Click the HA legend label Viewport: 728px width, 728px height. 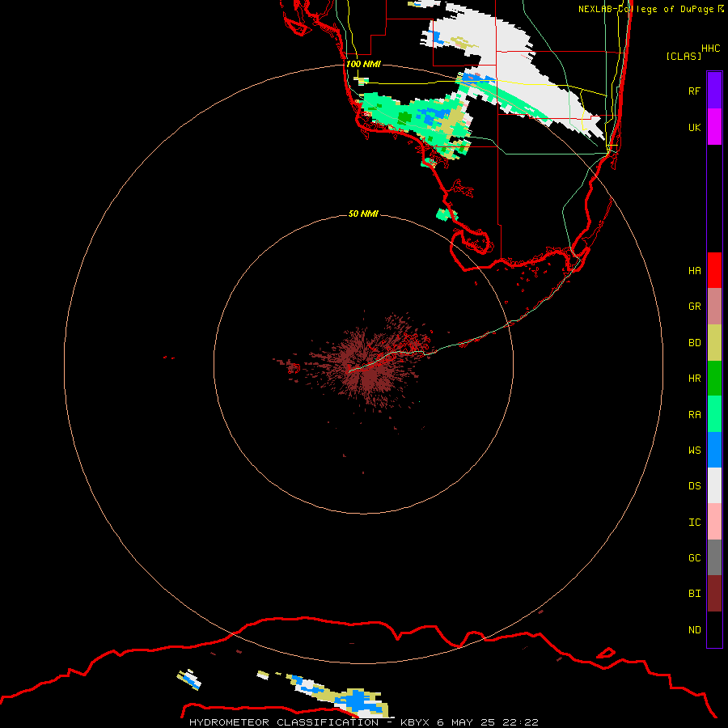coord(694,270)
